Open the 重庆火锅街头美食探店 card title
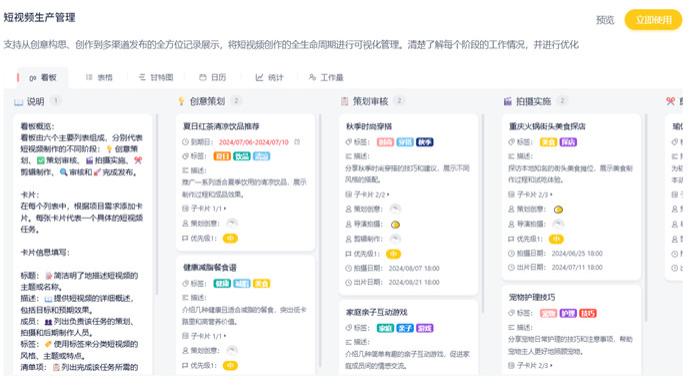The width and height of the screenshot is (690, 389). (x=547, y=126)
